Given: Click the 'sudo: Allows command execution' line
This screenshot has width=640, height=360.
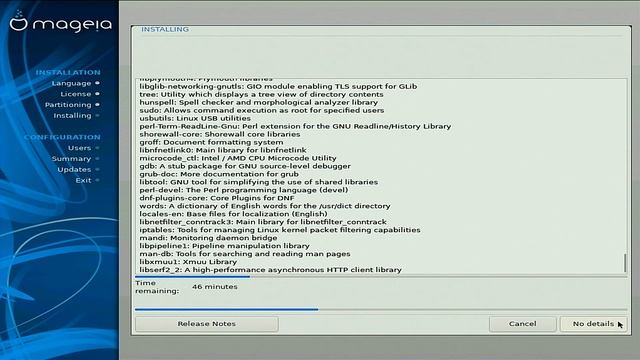Looking at the screenshot, I should coord(262,110).
